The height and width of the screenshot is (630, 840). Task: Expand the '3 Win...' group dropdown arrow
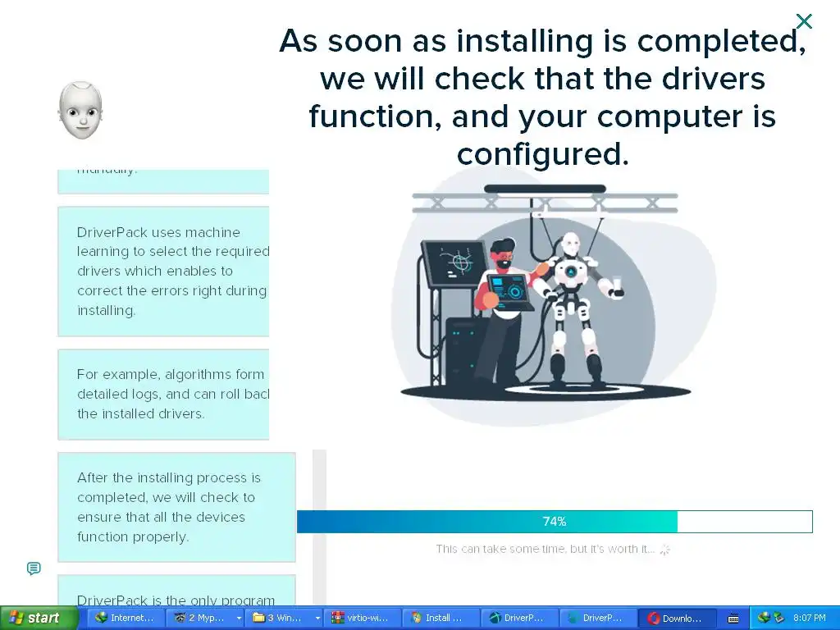(317, 619)
